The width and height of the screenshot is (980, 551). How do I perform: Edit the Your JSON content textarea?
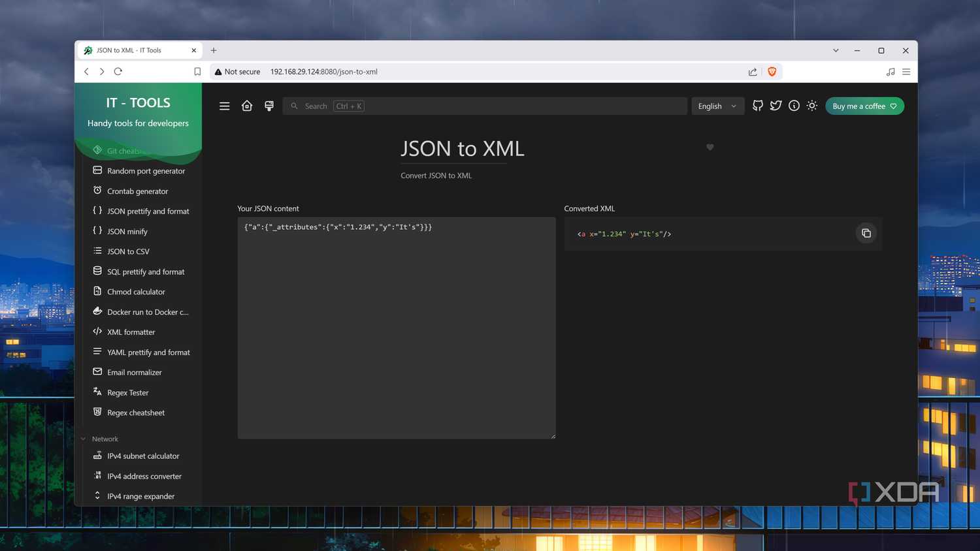tap(397, 328)
